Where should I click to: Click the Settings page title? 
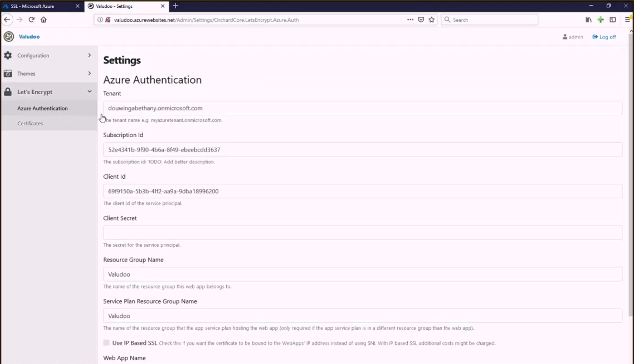122,60
